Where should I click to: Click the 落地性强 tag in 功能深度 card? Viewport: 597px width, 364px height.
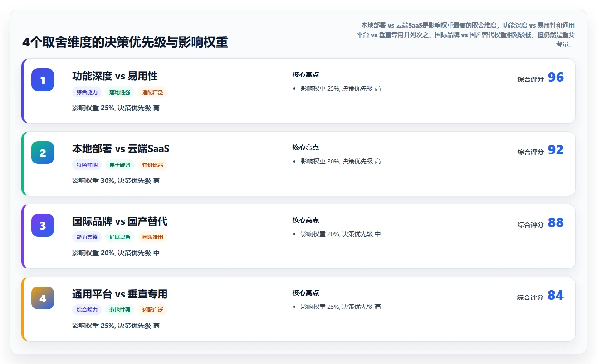click(x=120, y=92)
